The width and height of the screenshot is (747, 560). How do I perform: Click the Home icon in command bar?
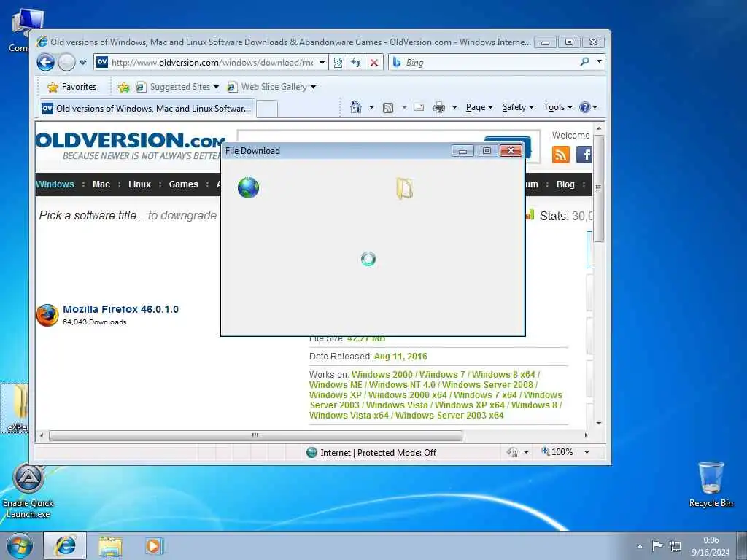[x=356, y=107]
